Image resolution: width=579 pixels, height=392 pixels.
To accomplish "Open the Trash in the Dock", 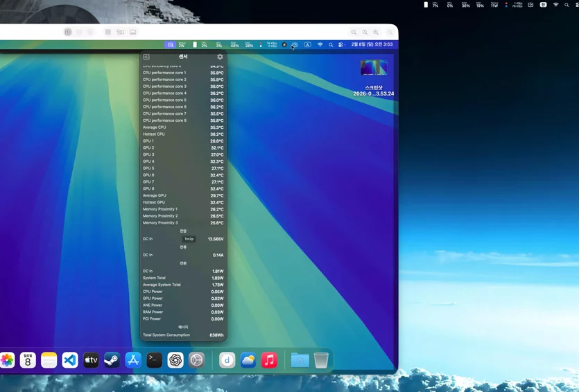I will tap(321, 360).
